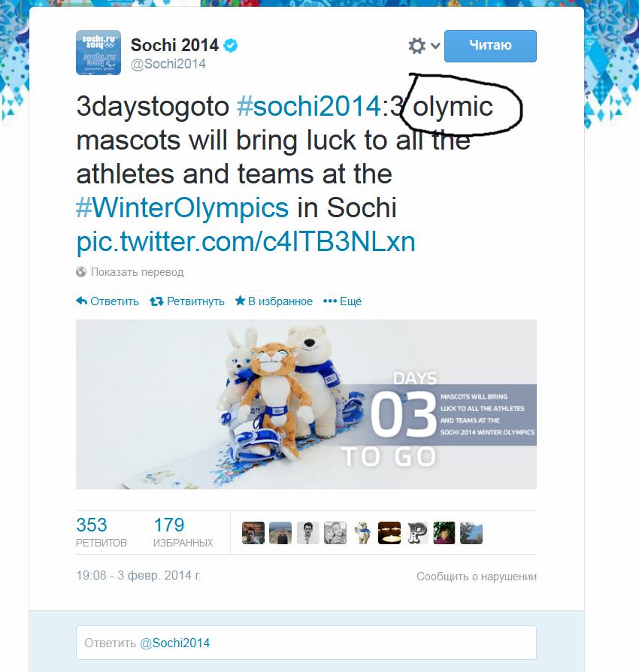639x672 pixels.
Task: Focus the Ответить @Sochi2014 reply field
Action: click(306, 643)
